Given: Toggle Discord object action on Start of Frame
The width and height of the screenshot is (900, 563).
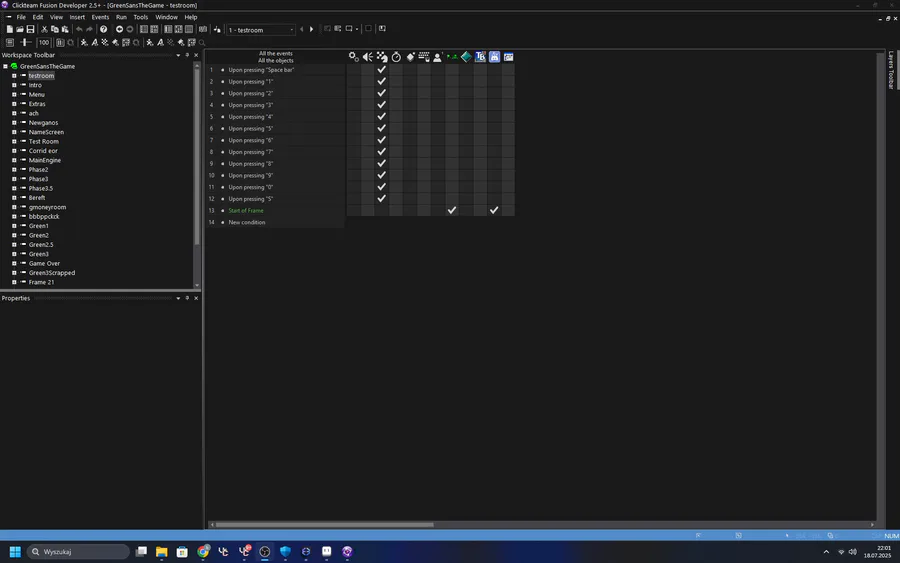Looking at the screenshot, I should coord(494,211).
